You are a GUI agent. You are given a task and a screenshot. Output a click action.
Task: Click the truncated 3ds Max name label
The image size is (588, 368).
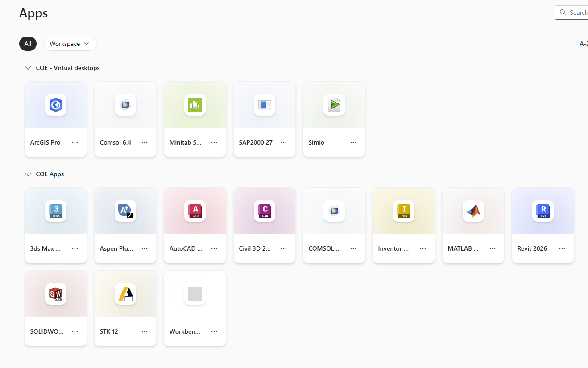[x=46, y=248]
